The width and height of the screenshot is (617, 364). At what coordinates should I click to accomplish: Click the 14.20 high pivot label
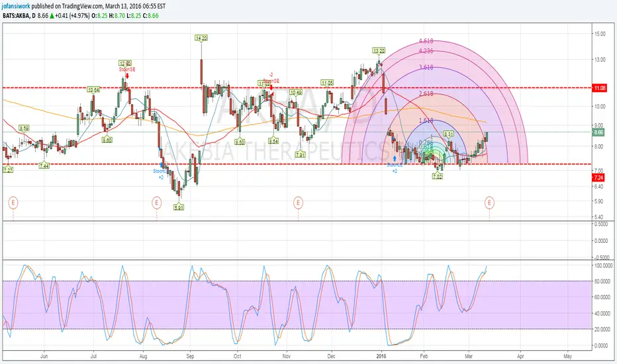pos(201,38)
